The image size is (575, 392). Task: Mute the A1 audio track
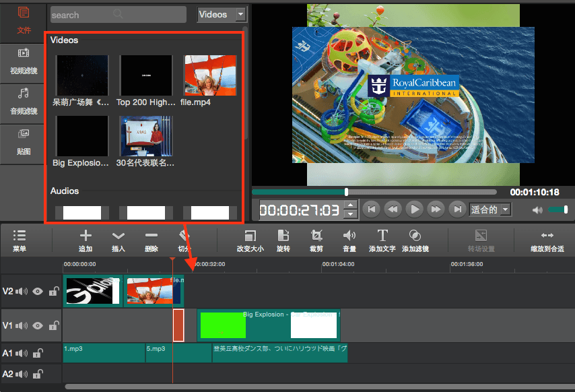coord(22,353)
